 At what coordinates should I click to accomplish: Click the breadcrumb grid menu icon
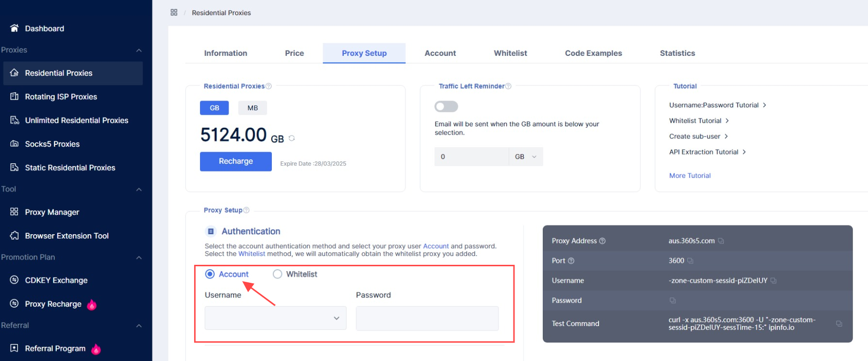174,13
